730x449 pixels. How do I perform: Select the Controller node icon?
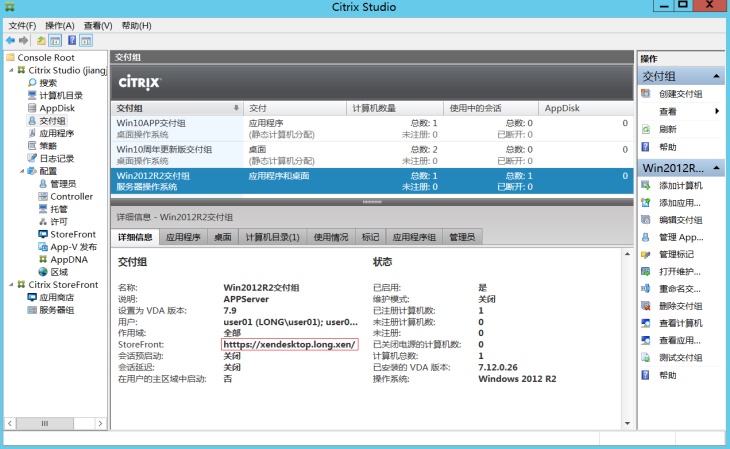pos(43,196)
